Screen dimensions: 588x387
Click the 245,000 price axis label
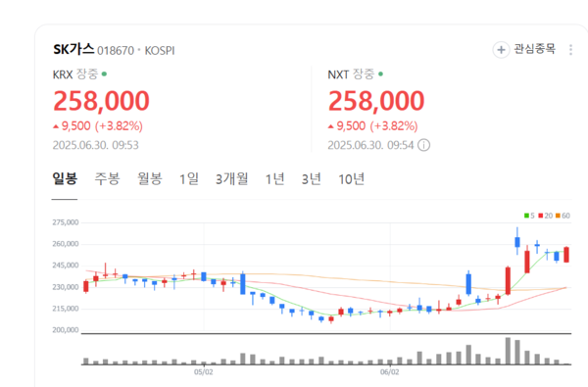point(66,266)
